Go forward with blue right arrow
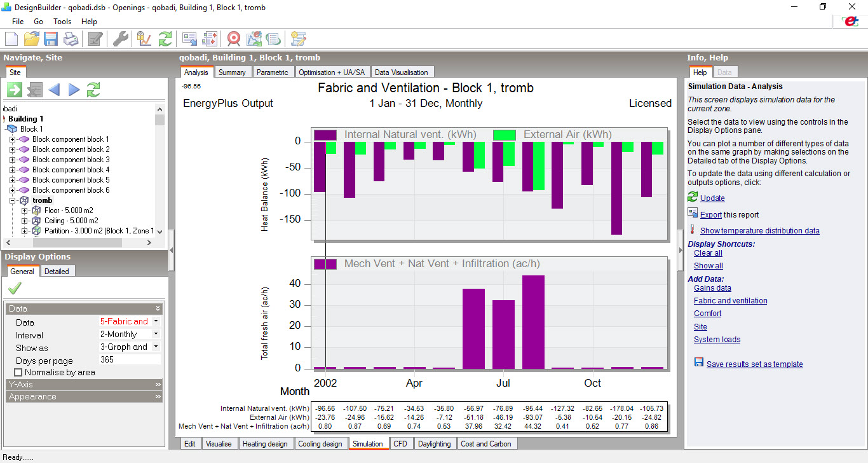This screenshot has width=868, height=463. coord(74,90)
